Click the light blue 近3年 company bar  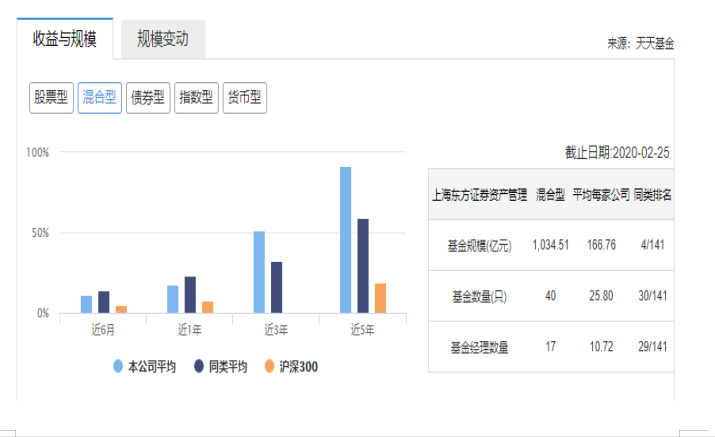pos(259,272)
